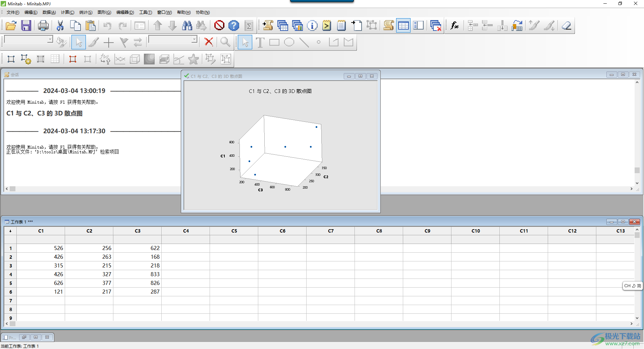Screen dimensions: 644x349
Task: Open Help with the blue question mark icon
Action: [234, 26]
